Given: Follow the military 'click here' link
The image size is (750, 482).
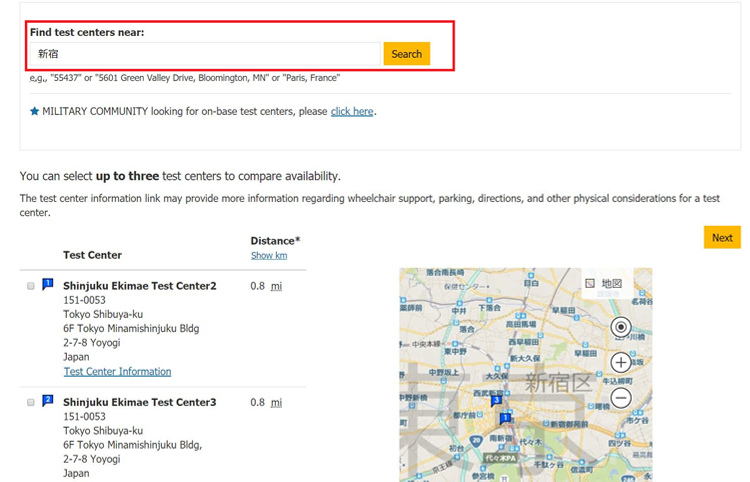Looking at the screenshot, I should tap(352, 111).
